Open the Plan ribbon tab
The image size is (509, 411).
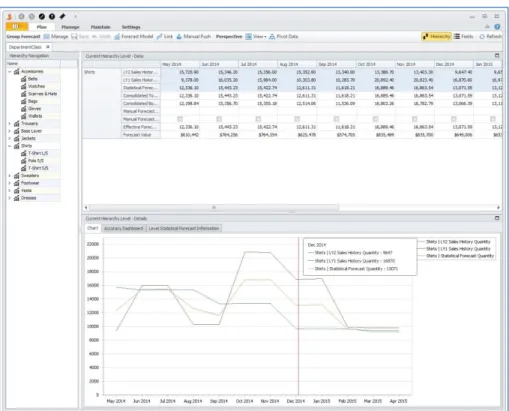[42, 27]
